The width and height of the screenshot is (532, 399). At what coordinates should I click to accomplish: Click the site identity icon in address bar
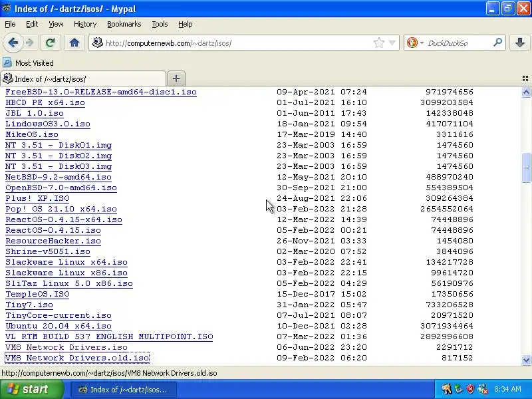pyautogui.click(x=98, y=43)
